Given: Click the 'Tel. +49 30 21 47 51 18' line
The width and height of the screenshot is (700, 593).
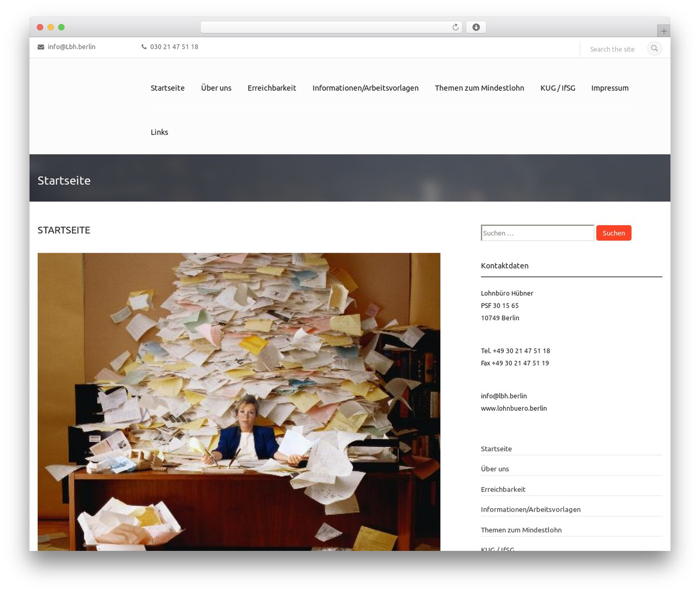Looking at the screenshot, I should click(515, 351).
